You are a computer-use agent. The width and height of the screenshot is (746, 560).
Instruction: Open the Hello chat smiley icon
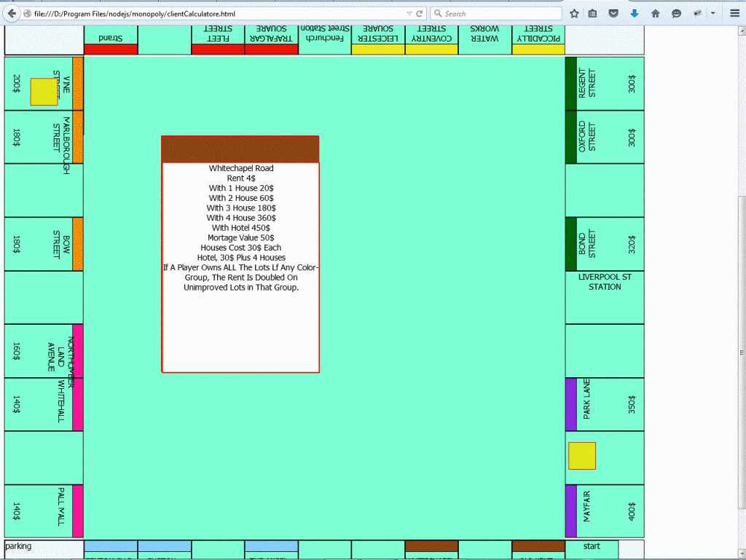(676, 14)
